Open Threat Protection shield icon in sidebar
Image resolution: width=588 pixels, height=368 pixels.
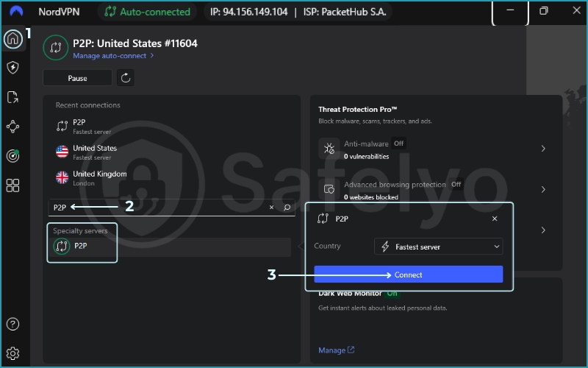pos(12,68)
